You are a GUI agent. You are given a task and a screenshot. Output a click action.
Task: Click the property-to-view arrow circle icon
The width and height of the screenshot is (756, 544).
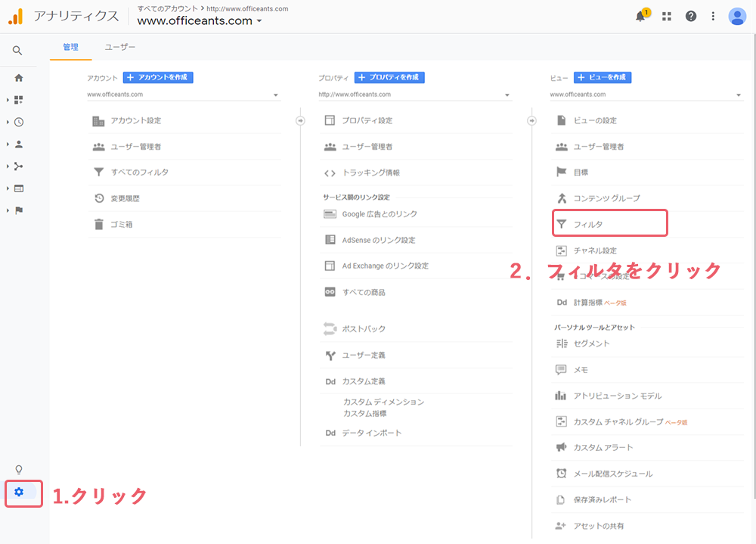531,120
